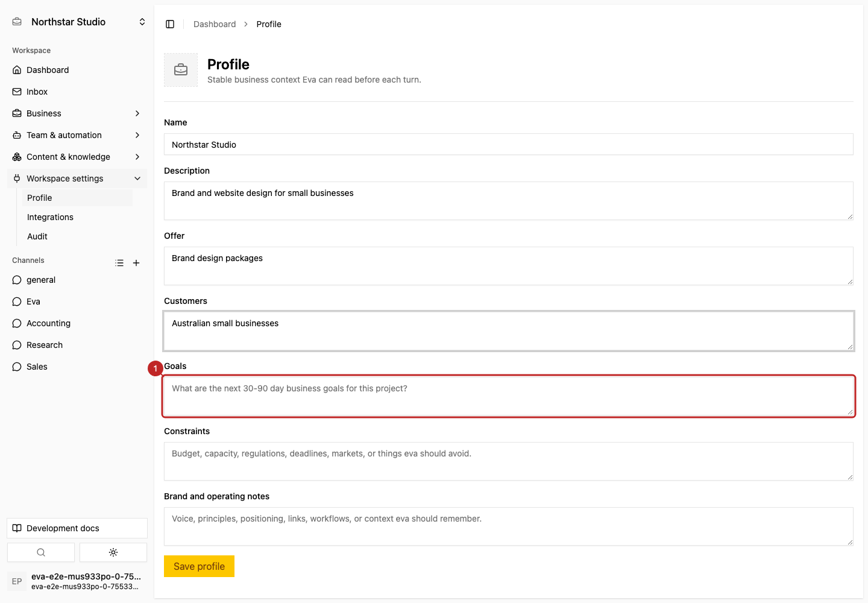868x603 pixels.
Task: Click the Workspace section label
Action: (31, 51)
